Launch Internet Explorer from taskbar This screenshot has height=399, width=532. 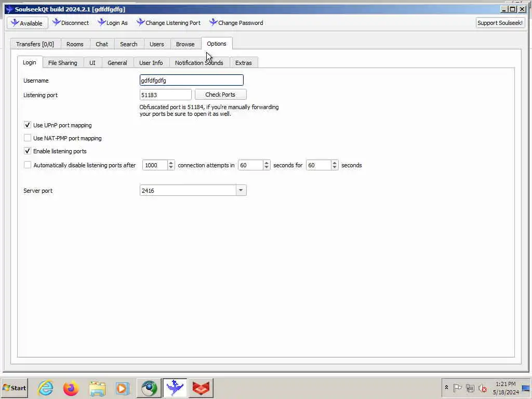(46, 388)
